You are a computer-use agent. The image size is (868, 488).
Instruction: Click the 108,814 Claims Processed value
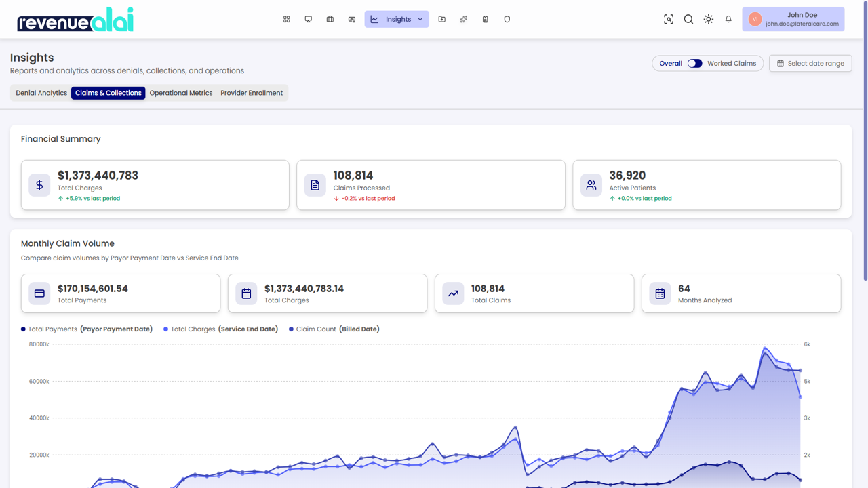353,176
